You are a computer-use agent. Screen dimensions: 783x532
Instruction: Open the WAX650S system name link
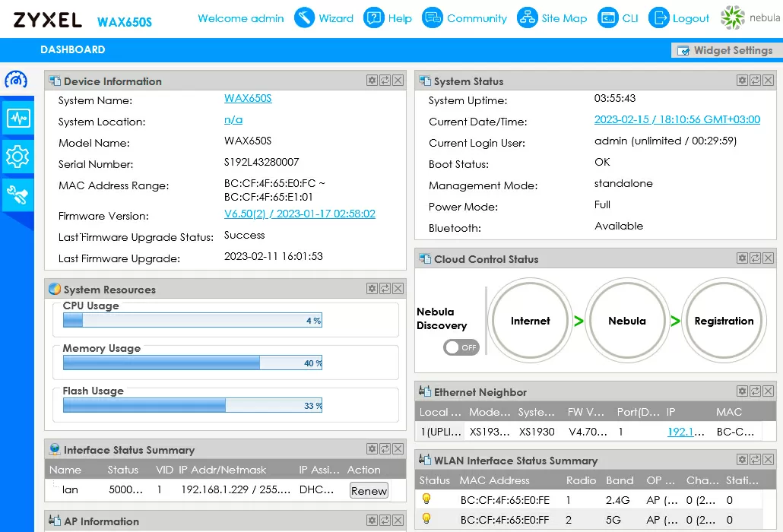pyautogui.click(x=248, y=98)
